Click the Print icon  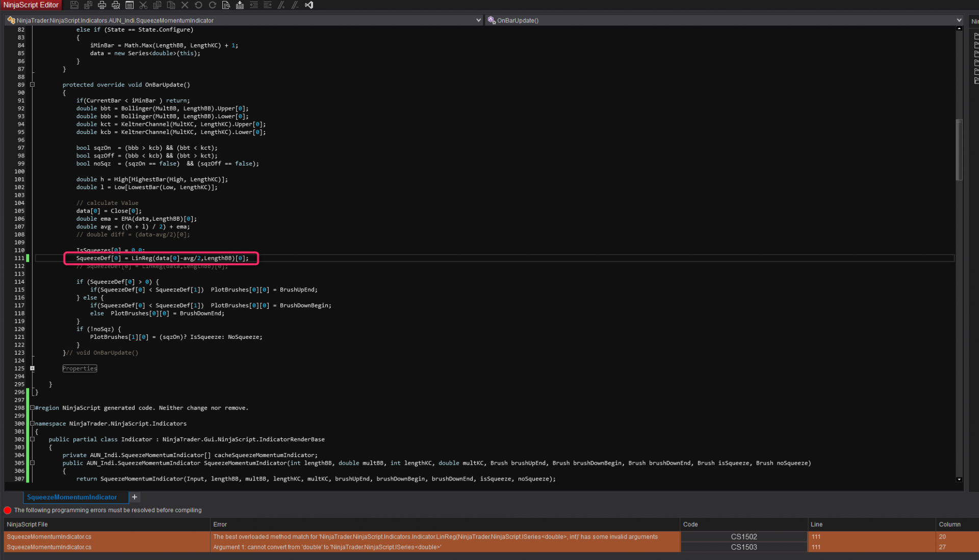click(102, 5)
